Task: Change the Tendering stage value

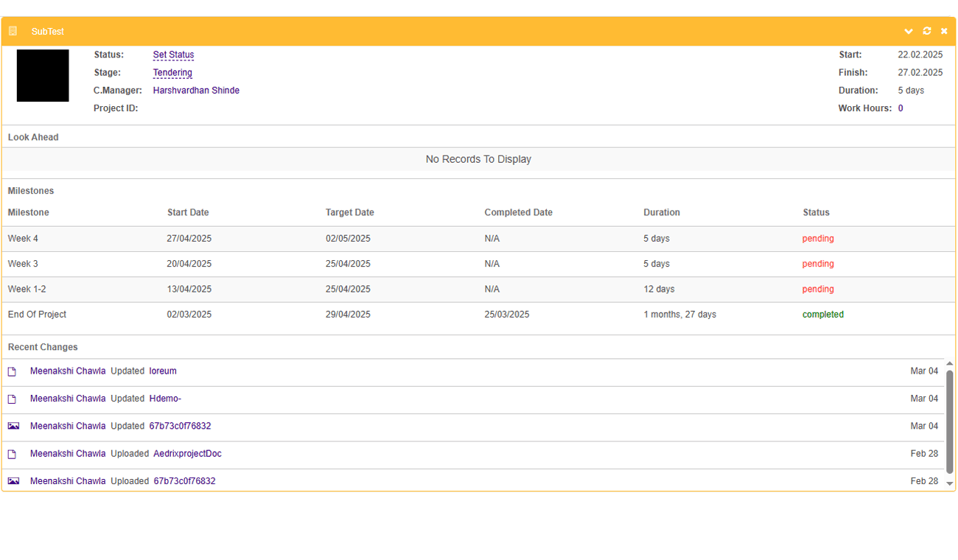Action: click(x=172, y=73)
